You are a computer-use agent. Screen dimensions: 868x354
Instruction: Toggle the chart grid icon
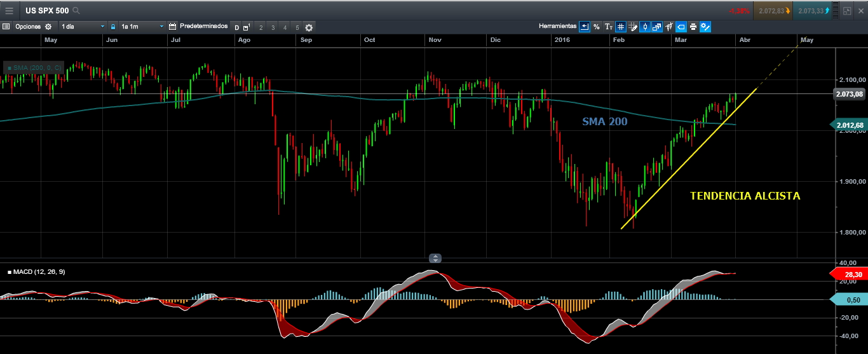[x=621, y=27]
